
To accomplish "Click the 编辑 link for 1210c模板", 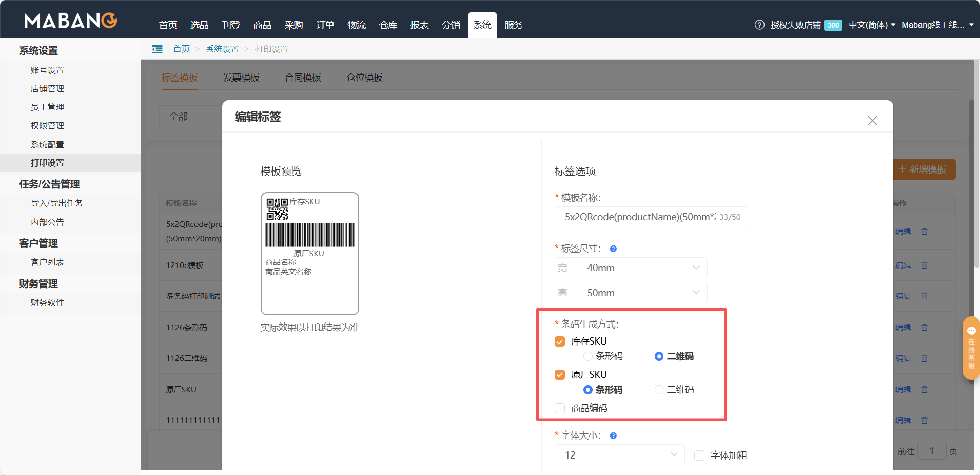I will point(904,265).
